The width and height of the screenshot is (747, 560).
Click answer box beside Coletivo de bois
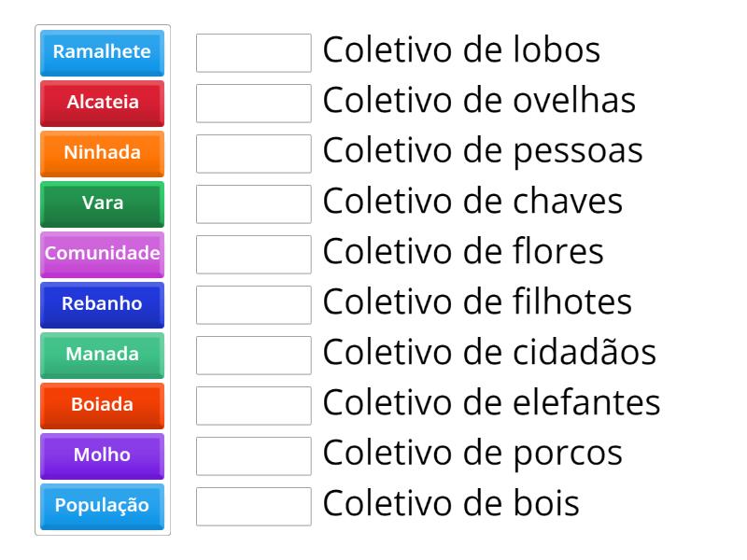coord(253,507)
